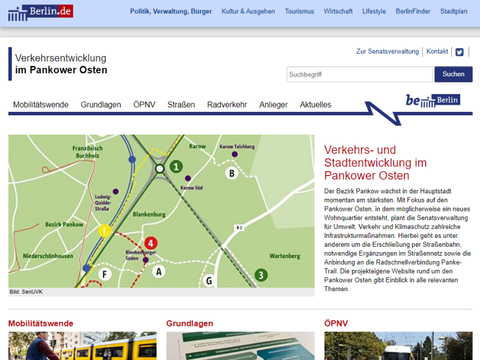Select green marker 1 on map
This screenshot has height=360, width=480.
(176, 166)
